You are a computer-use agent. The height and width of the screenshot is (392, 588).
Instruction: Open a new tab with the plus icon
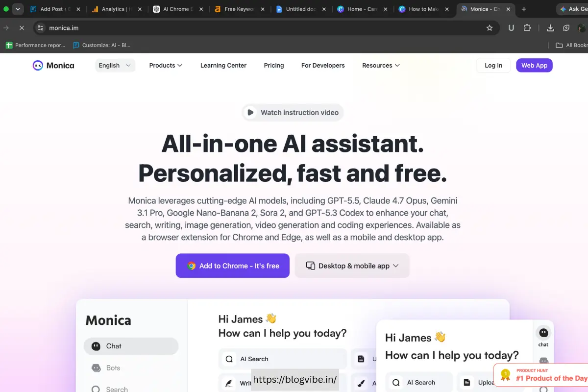524,9
